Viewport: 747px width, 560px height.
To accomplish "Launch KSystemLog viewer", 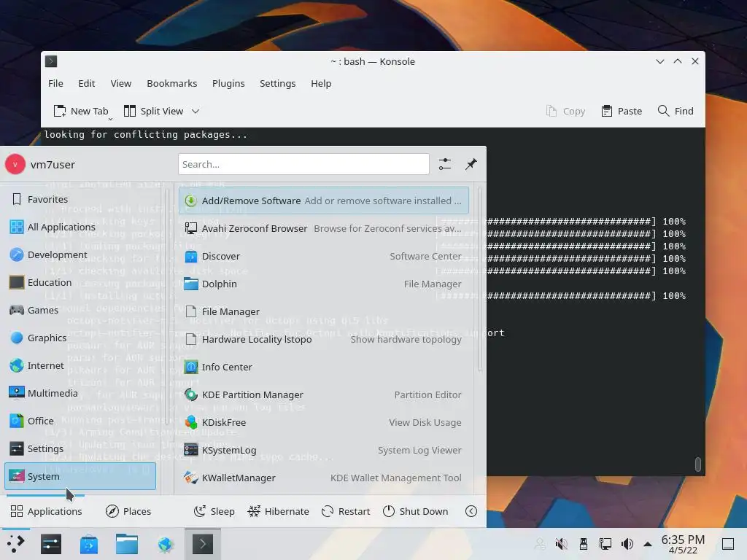I will [x=323, y=450].
